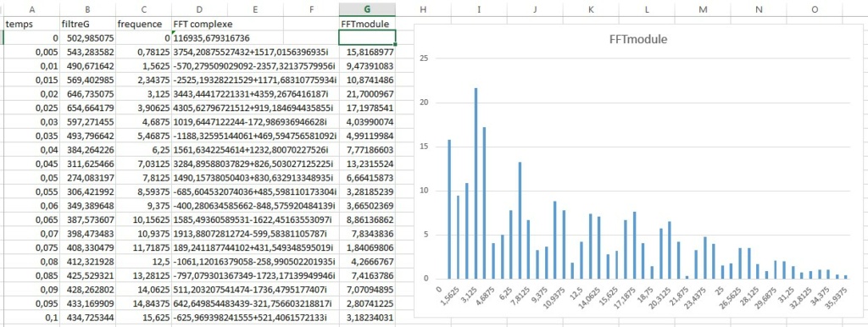Image resolution: width=868 pixels, height=327 pixels.
Task: Click frequence cell 15,625
Action: tap(144, 317)
